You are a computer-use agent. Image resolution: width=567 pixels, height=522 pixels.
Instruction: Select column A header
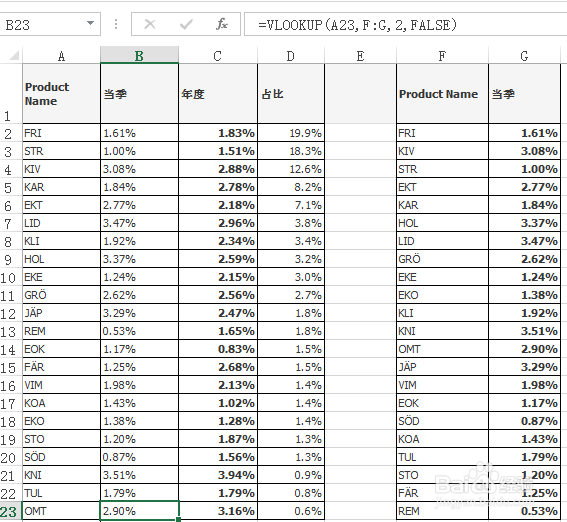click(x=61, y=56)
